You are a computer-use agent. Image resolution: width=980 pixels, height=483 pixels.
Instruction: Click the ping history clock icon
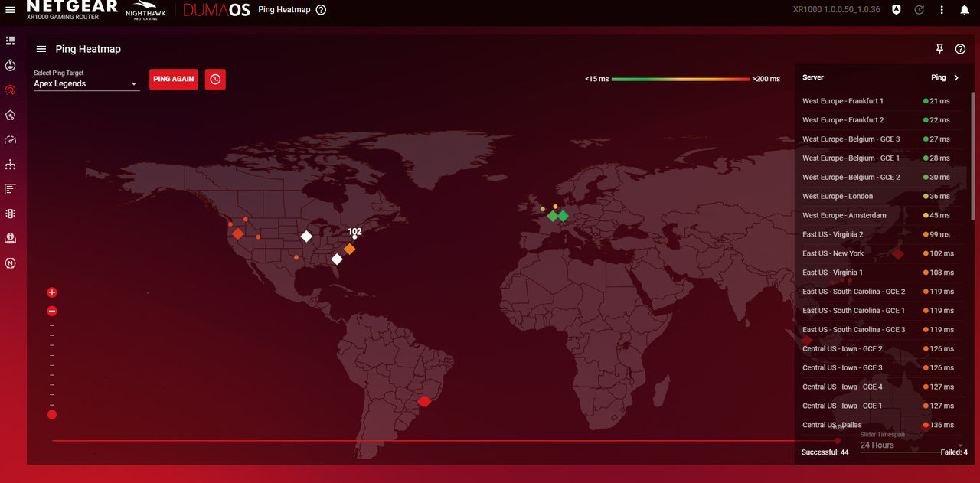[x=215, y=79]
